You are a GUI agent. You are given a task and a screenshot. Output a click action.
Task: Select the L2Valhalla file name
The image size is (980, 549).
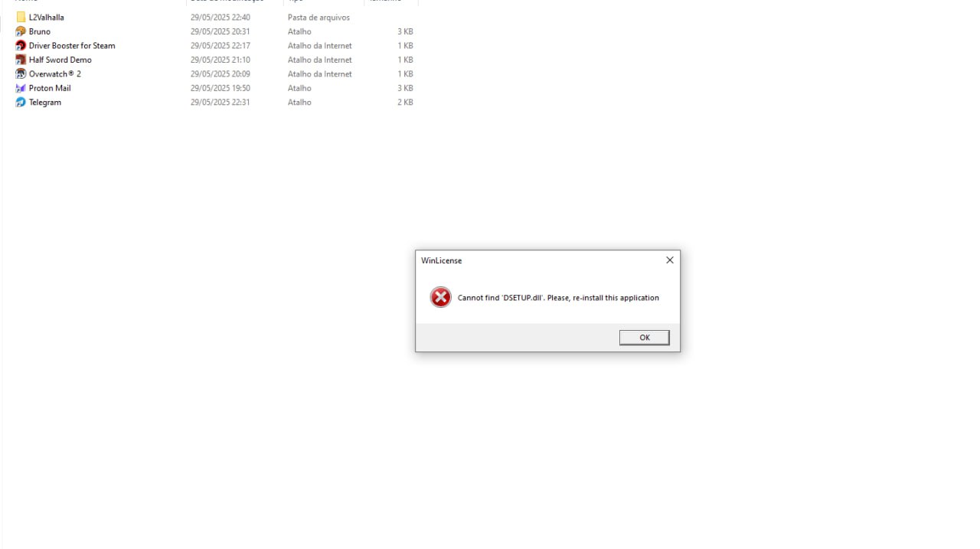pos(47,17)
